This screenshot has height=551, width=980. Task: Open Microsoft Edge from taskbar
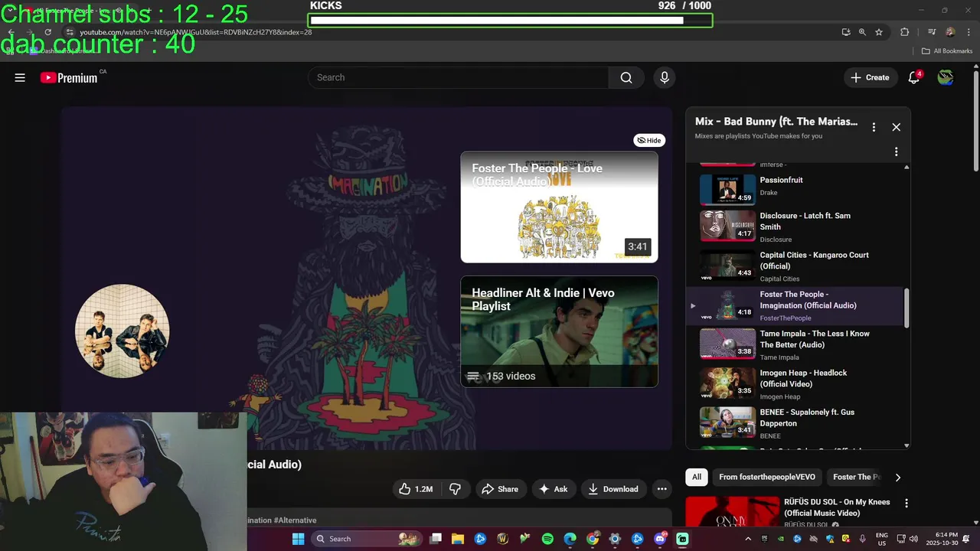click(570, 539)
